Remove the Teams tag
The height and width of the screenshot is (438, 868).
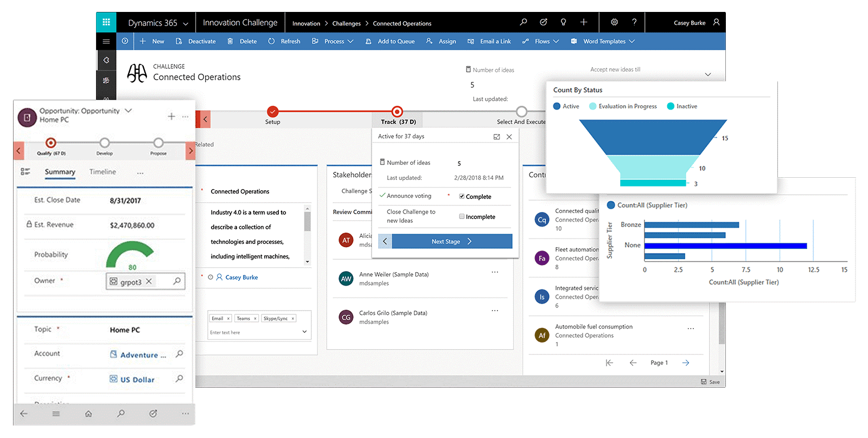(255, 318)
